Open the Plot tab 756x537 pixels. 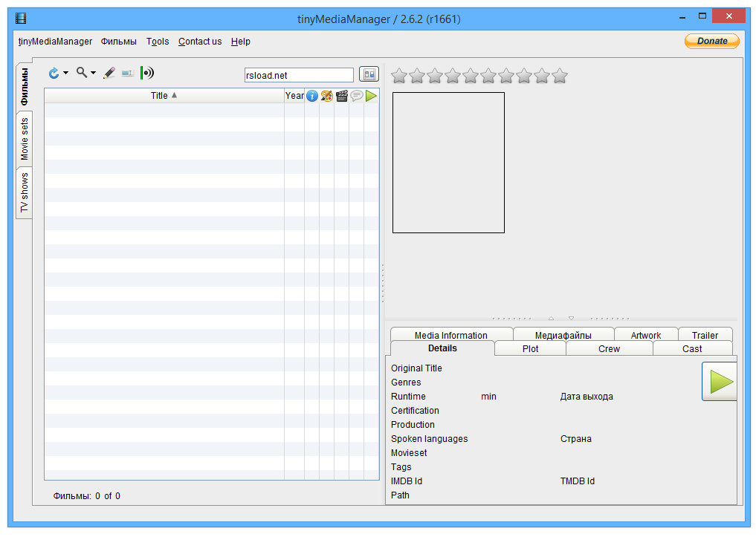point(530,348)
